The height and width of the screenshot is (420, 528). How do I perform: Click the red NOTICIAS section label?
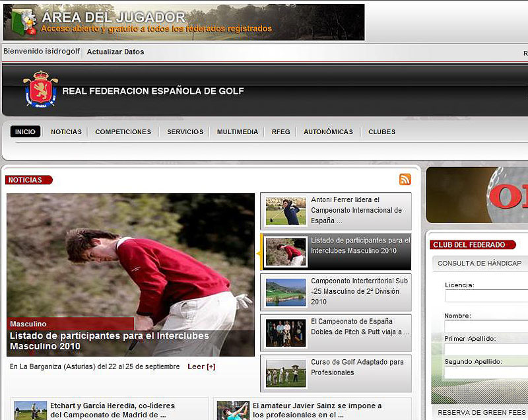28,180
